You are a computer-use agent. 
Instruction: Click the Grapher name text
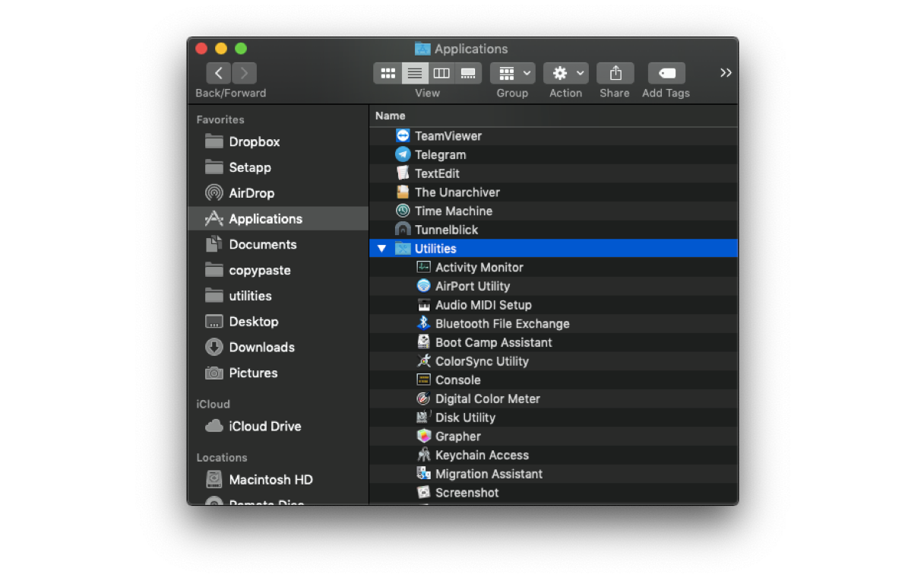point(457,437)
